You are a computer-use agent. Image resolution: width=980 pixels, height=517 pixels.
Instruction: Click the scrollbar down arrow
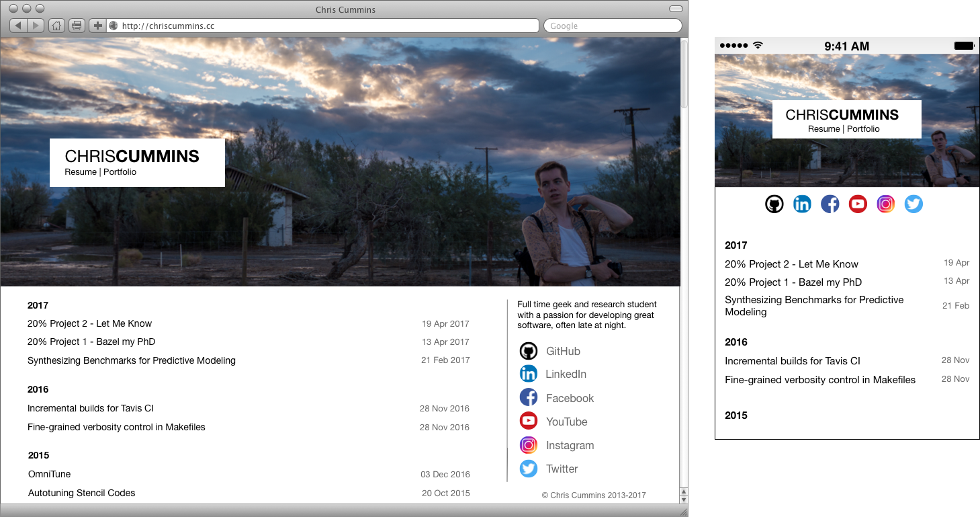(x=684, y=500)
